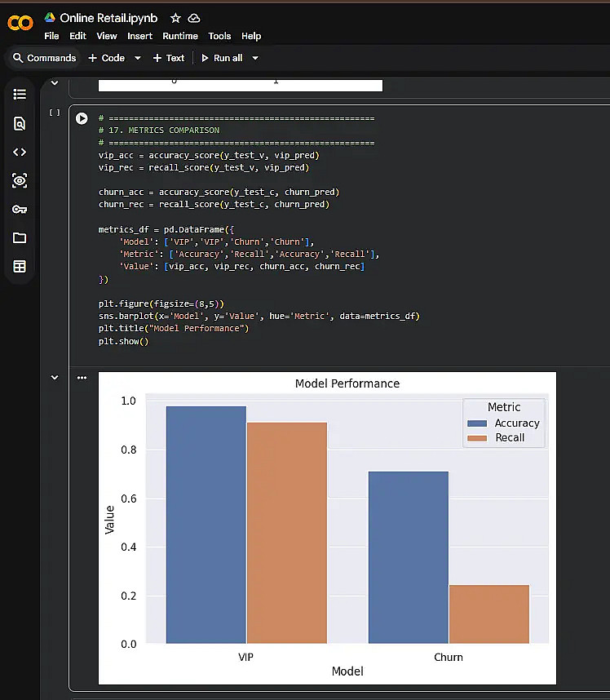Run the Metrics Comparison code cell

tap(82, 118)
